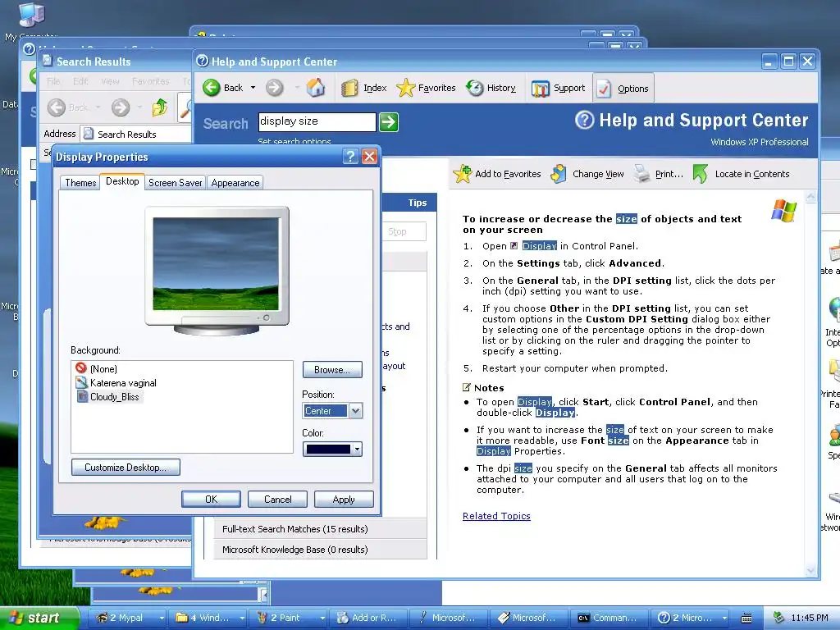Open Options in Help Center toolbar
Screen dimensions: 840x630
pyautogui.click(x=623, y=89)
